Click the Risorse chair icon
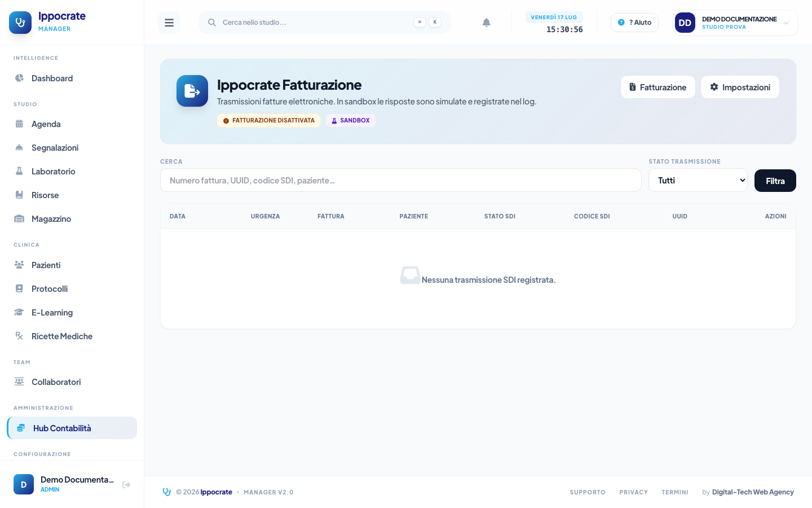This screenshot has width=812, height=508. click(19, 195)
